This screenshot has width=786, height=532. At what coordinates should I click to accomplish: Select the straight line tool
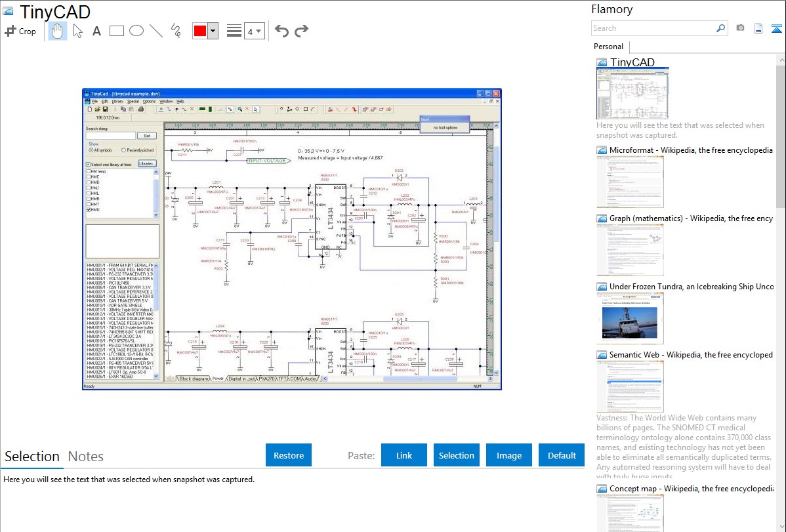(155, 31)
